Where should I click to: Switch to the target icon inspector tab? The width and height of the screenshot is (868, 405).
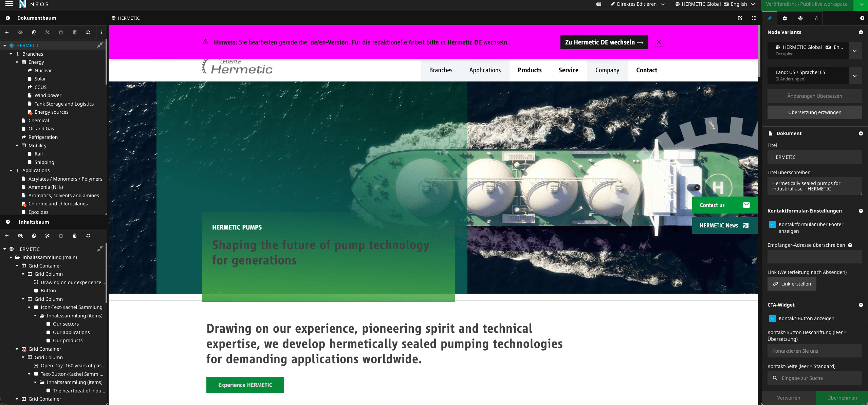coord(800,18)
